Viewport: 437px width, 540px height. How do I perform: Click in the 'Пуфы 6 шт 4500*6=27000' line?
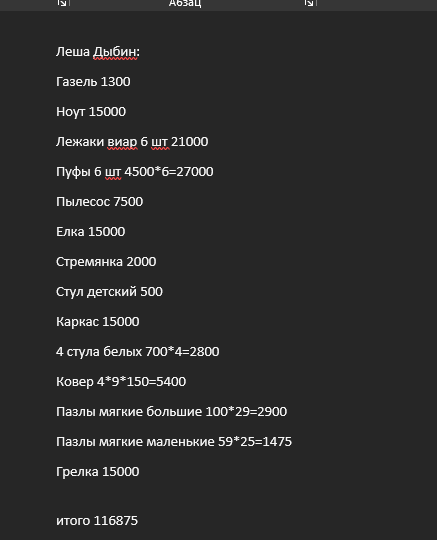[x=135, y=172]
